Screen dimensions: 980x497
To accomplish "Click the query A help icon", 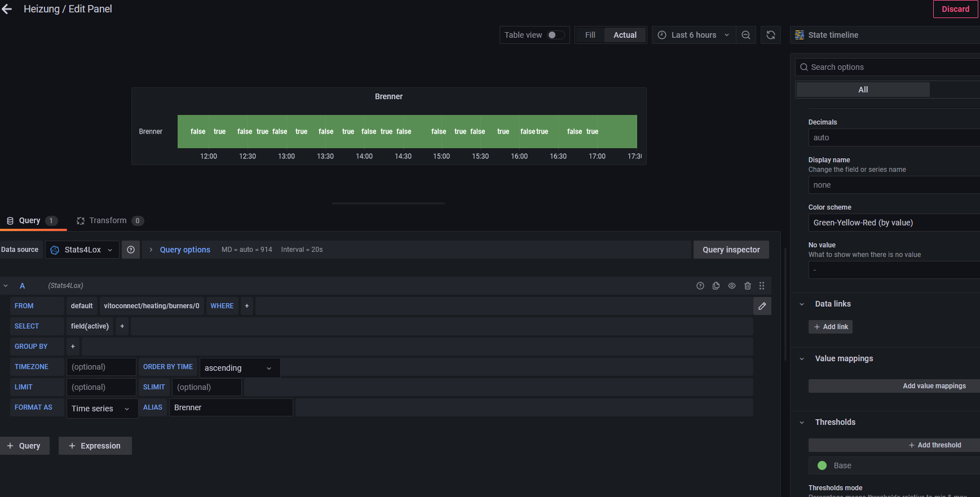I will (x=700, y=286).
